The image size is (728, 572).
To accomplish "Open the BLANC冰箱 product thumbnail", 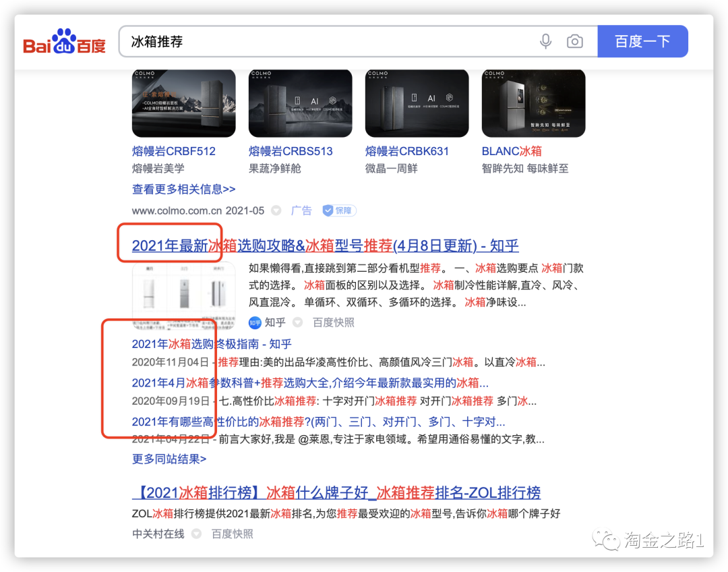I will [533, 103].
